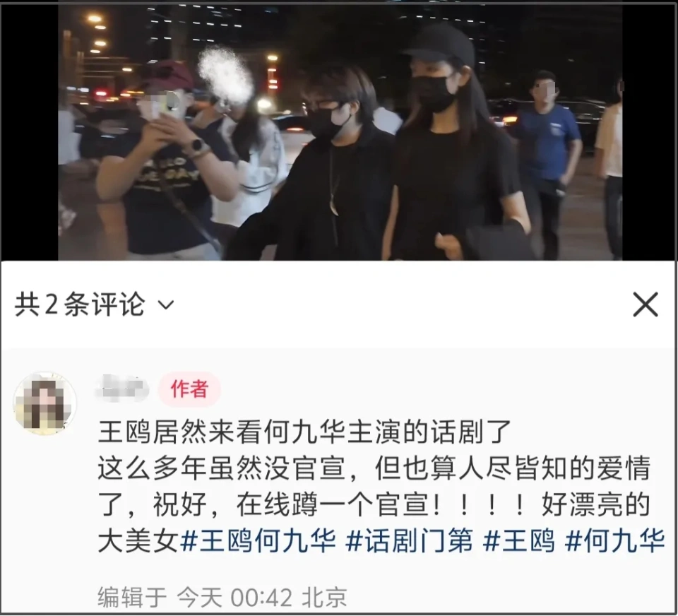Open the #话剧门第 hashtag
The width and height of the screenshot is (678, 616).
[x=409, y=540]
